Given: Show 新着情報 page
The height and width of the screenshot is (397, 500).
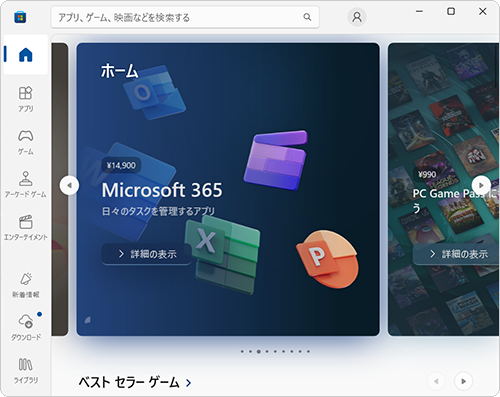Looking at the screenshot, I should [x=26, y=285].
